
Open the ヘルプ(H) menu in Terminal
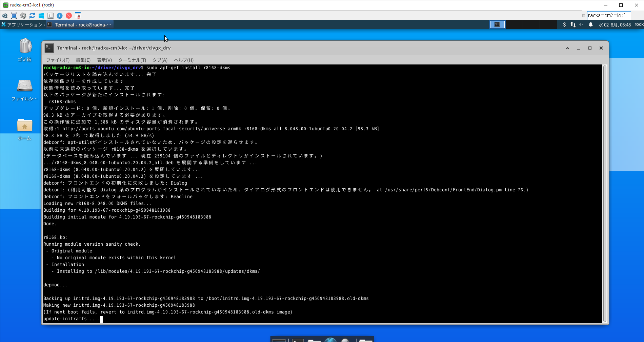point(184,60)
